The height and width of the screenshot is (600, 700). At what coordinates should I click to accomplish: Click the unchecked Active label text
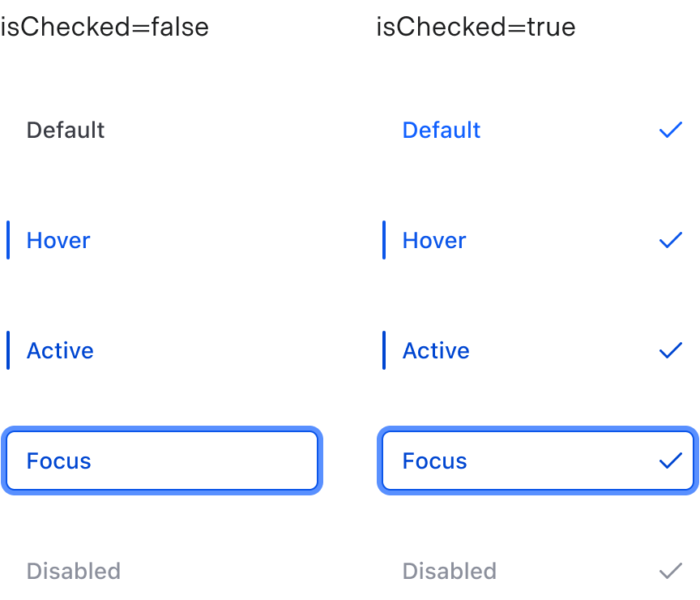point(60,350)
